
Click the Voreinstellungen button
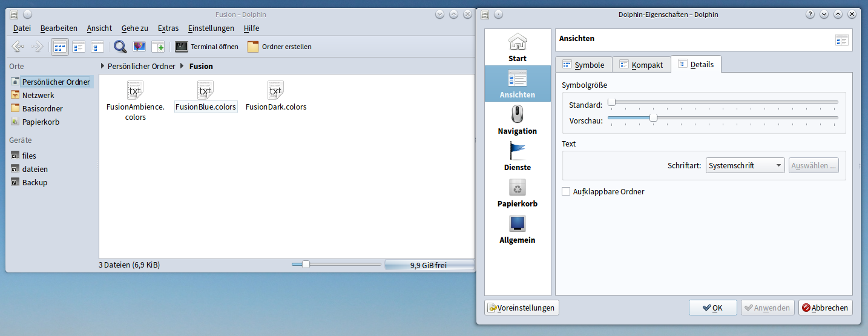[521, 308]
